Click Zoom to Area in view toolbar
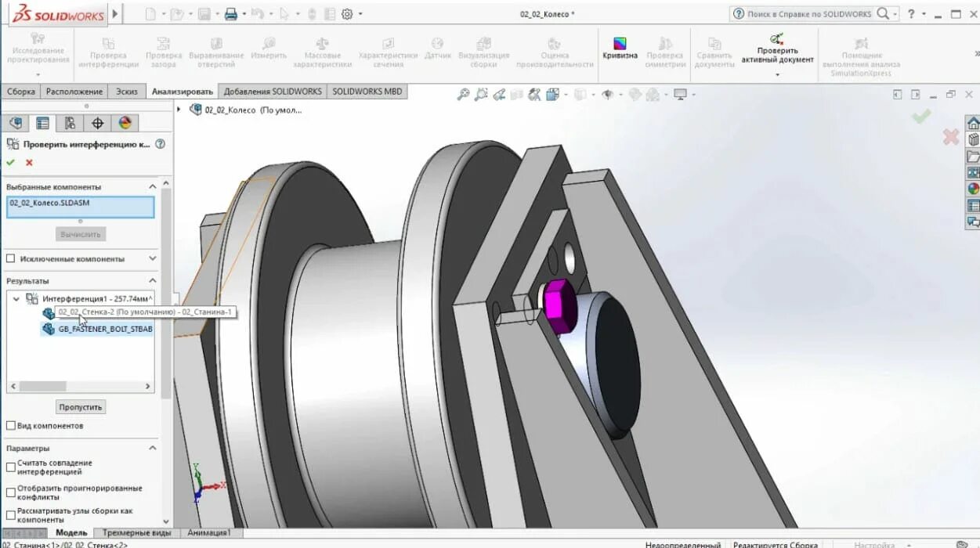 click(480, 95)
